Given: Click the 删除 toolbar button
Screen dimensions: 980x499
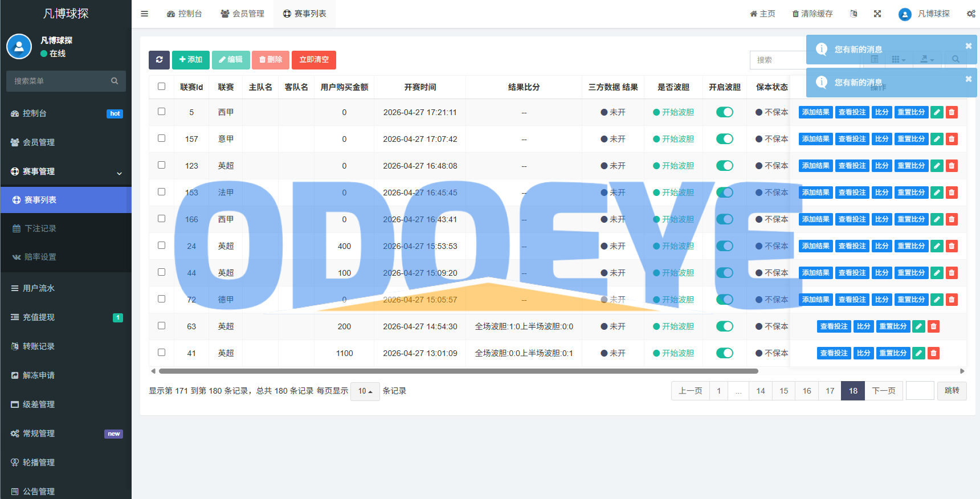Looking at the screenshot, I should [271, 60].
